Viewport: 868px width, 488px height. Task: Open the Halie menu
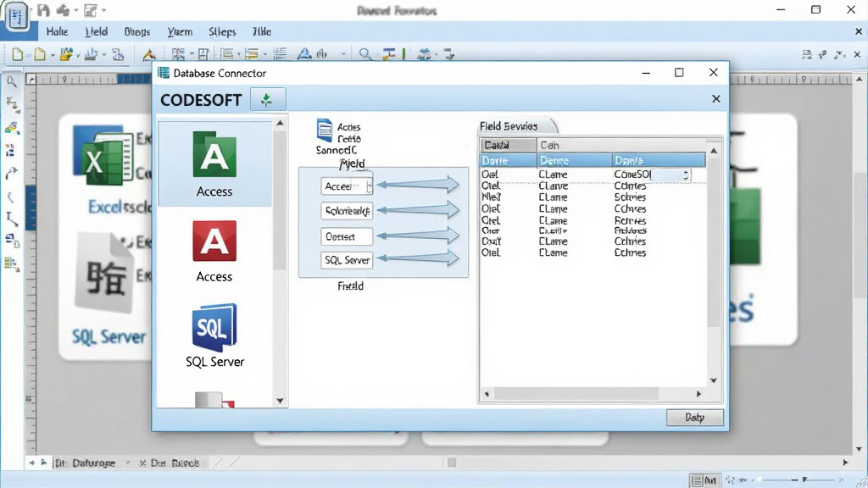pos(57,32)
